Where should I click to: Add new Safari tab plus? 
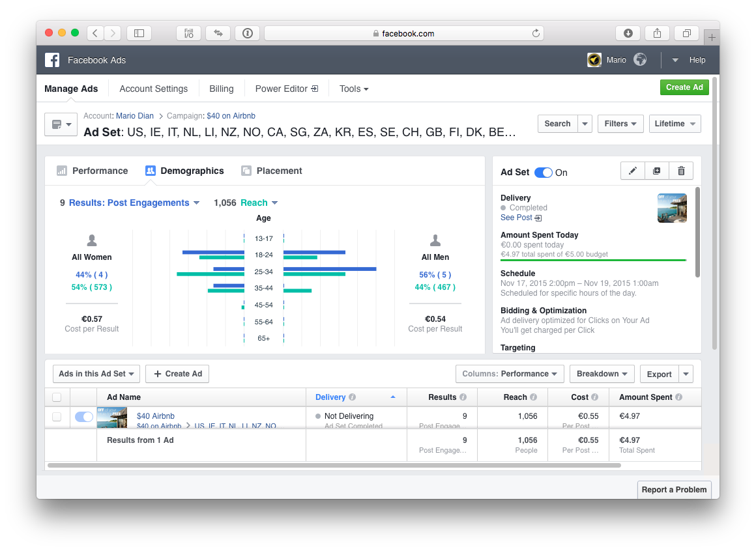pos(712,37)
